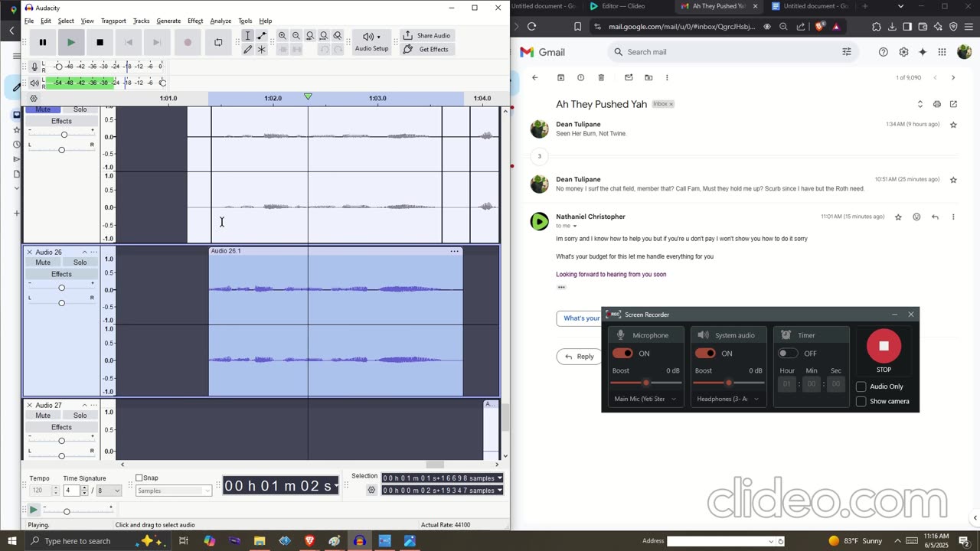Open Effects for Audio 26 track
The width and height of the screenshot is (980, 551).
pos(61,274)
